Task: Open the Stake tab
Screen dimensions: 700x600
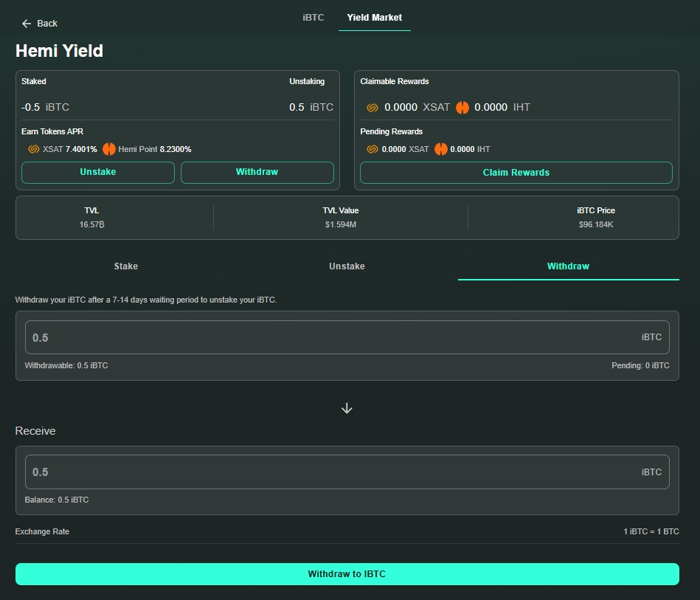Action: pos(126,266)
